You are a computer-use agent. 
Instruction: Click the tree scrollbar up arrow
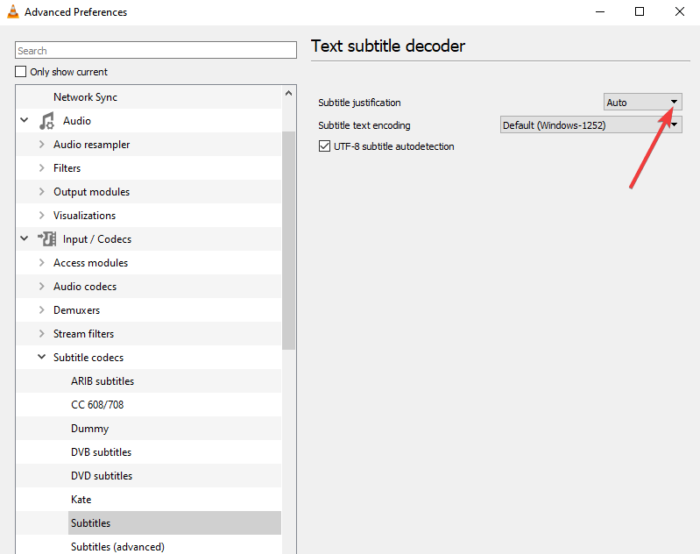coord(288,93)
